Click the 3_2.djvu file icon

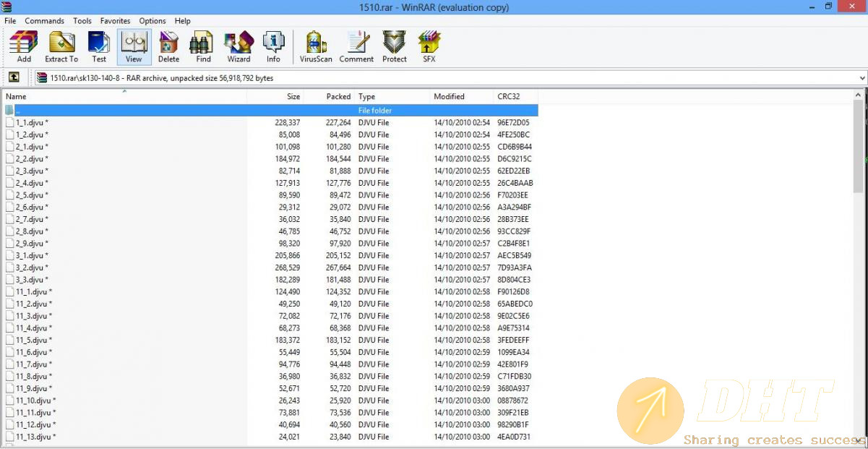click(x=9, y=268)
